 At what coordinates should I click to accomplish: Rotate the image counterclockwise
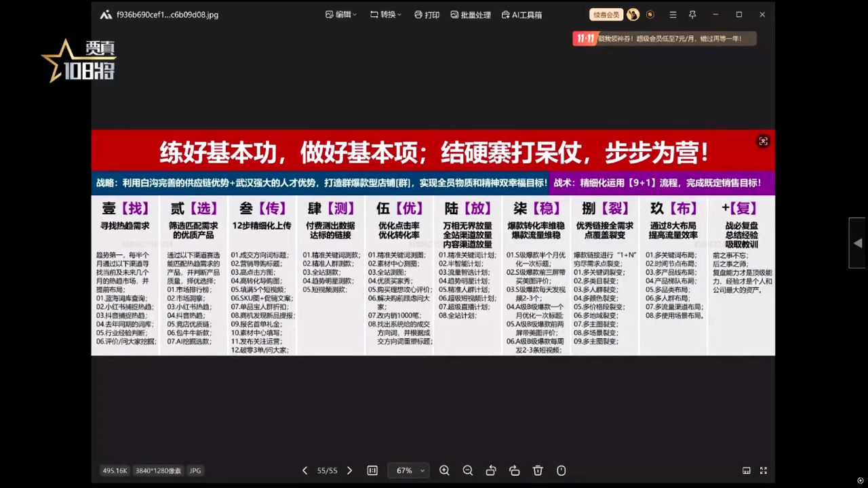click(x=491, y=470)
